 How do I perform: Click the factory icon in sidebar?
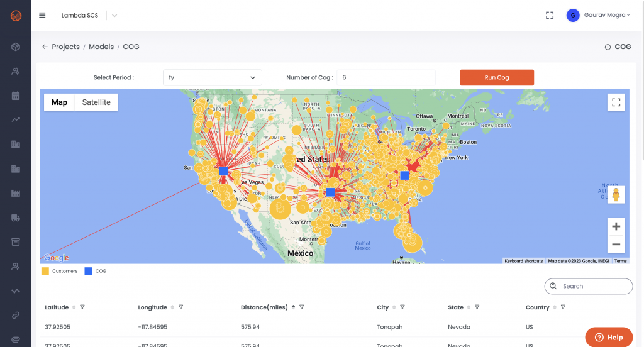pos(16,193)
